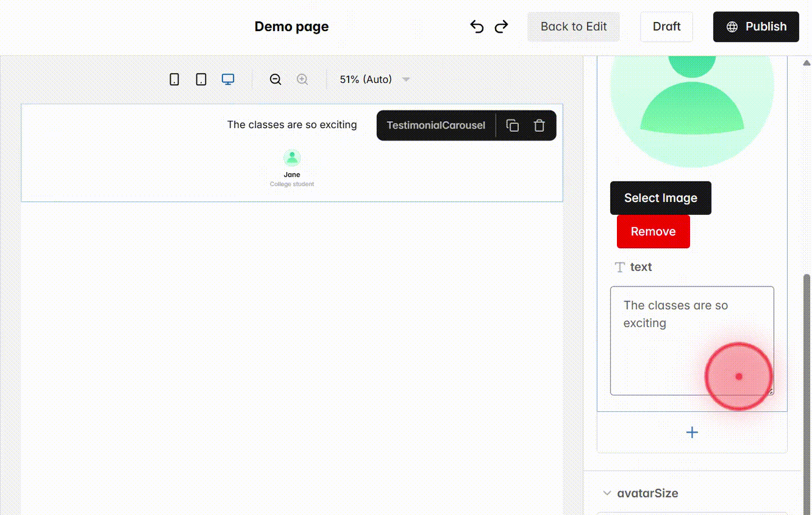This screenshot has width=812, height=515.
Task: Click the T text field icon
Action: pyautogui.click(x=619, y=267)
